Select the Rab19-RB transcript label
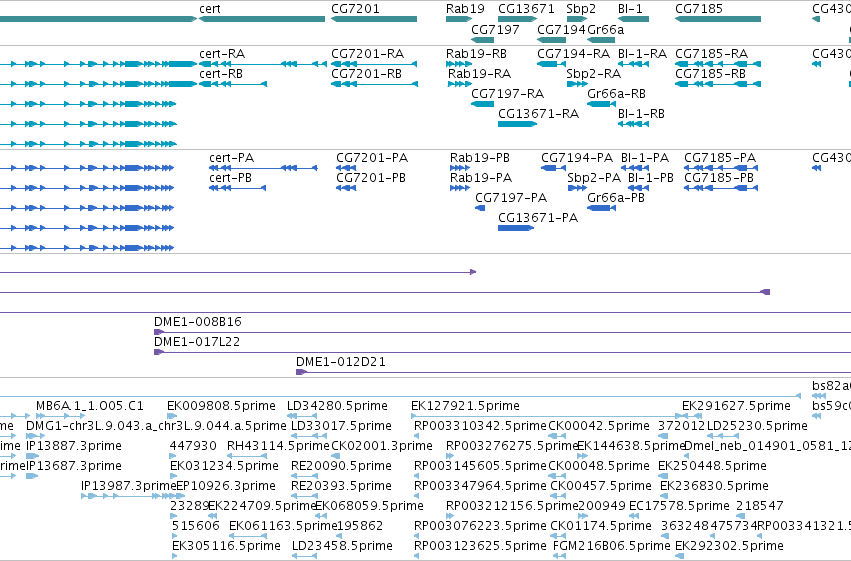 [476, 54]
